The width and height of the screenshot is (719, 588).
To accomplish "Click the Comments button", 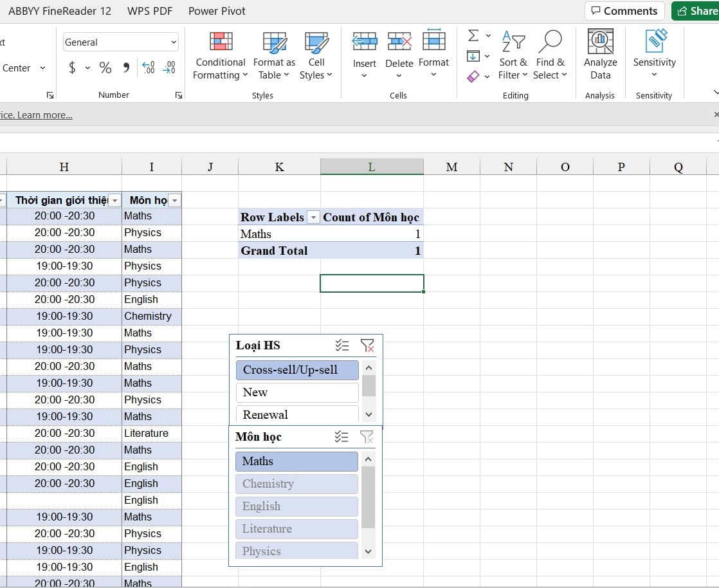I will [x=624, y=11].
